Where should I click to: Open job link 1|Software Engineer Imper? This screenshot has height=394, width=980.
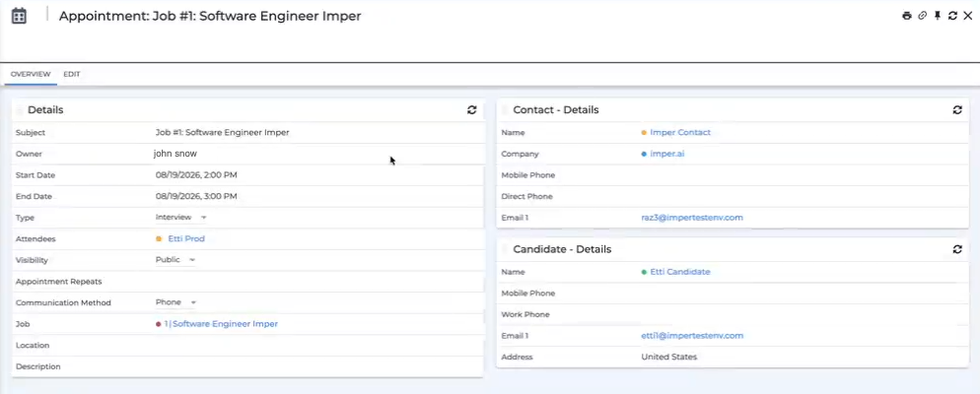[221, 323]
